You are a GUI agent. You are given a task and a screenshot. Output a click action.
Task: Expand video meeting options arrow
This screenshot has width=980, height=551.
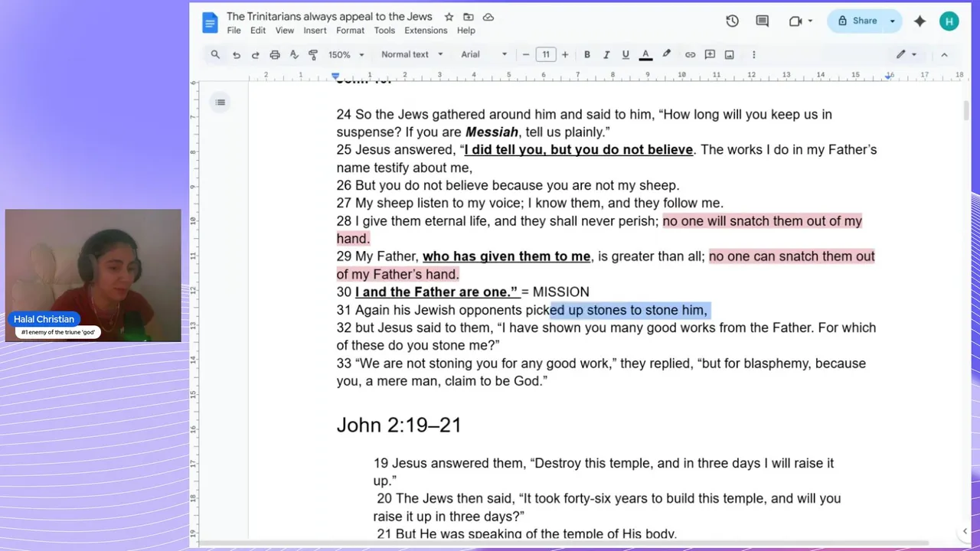coord(810,21)
